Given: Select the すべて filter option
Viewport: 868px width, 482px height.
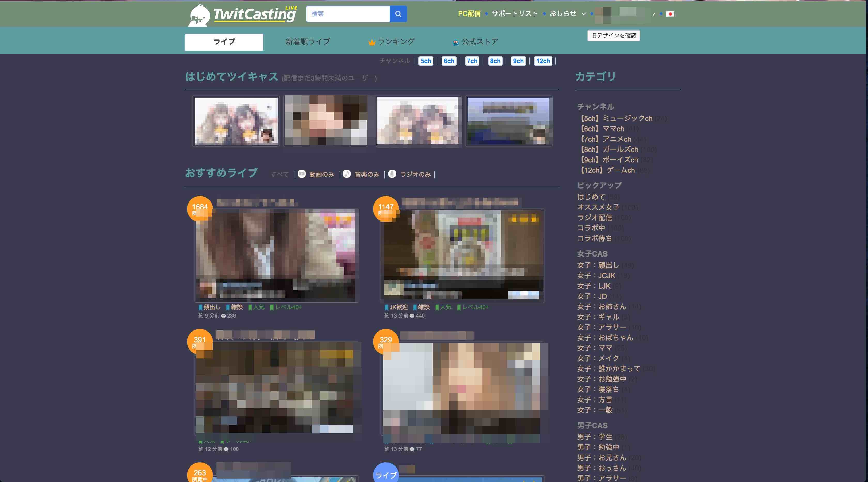Looking at the screenshot, I should coord(280,174).
